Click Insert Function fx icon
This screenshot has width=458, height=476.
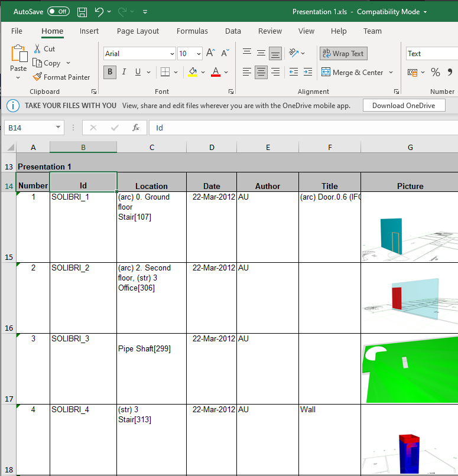136,128
